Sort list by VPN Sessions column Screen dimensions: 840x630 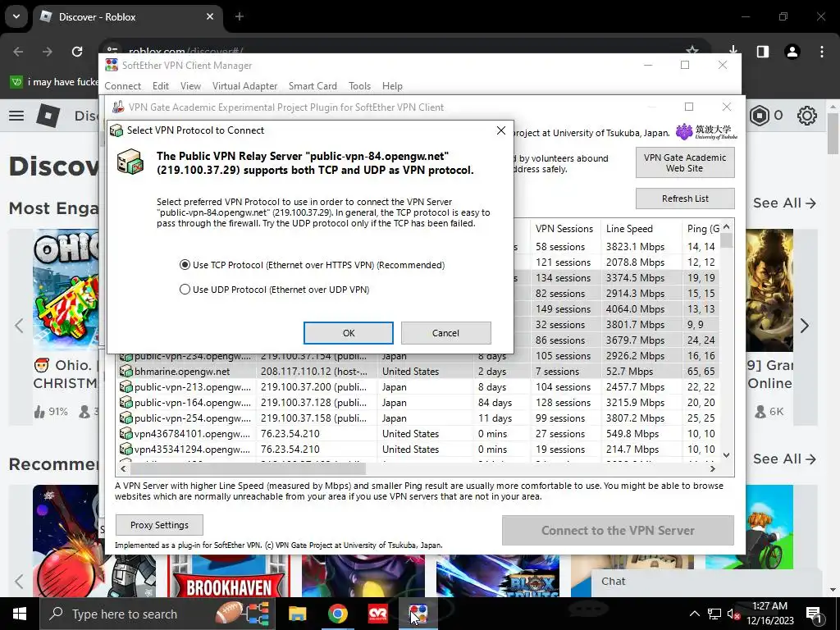click(565, 229)
